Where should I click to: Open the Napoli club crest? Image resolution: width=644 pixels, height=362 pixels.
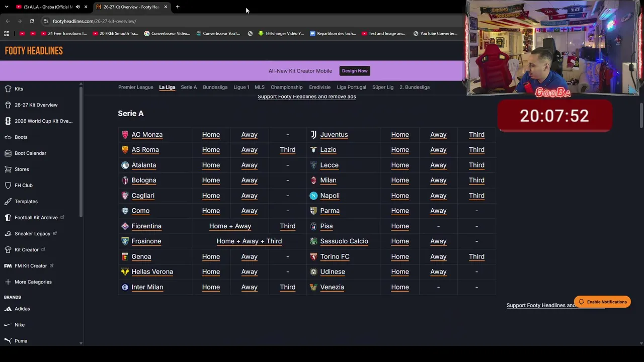pyautogui.click(x=313, y=196)
